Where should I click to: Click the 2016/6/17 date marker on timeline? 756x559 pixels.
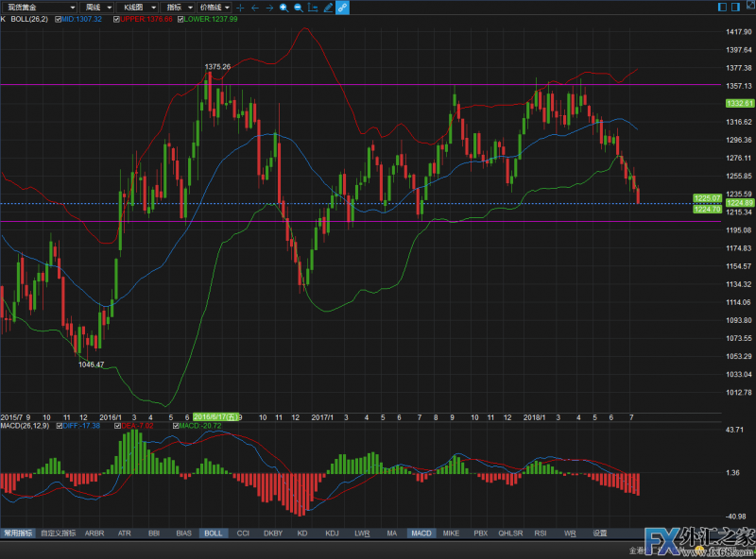point(216,416)
